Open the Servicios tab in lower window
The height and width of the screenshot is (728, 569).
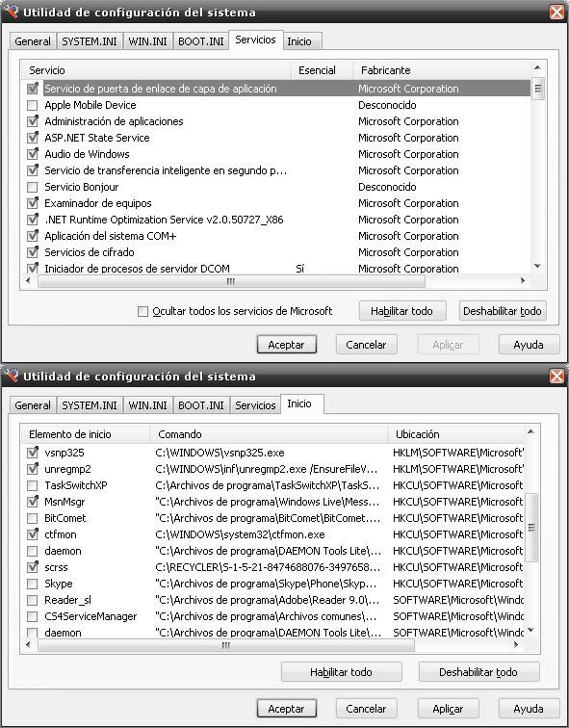255,405
